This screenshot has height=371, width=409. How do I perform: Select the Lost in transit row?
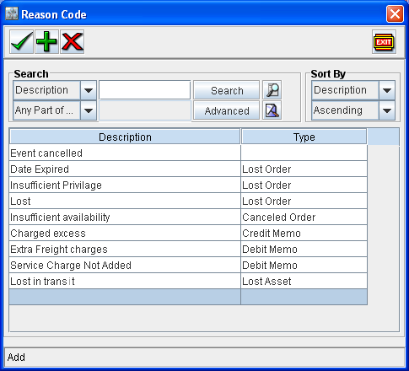coord(188,281)
